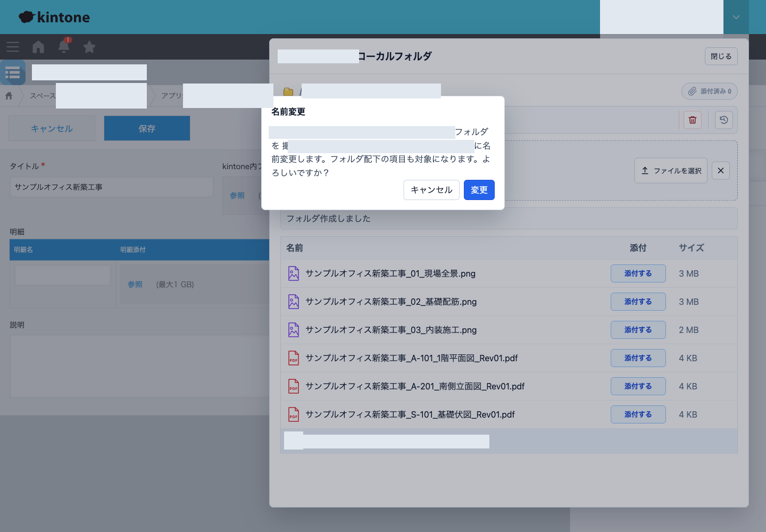Click the 添付済み 0 paperclip badge

coord(710,92)
